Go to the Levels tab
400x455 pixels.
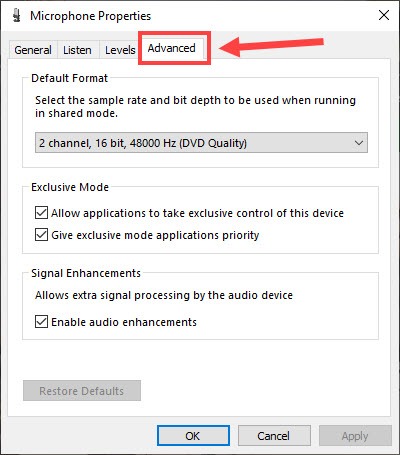tap(120, 50)
